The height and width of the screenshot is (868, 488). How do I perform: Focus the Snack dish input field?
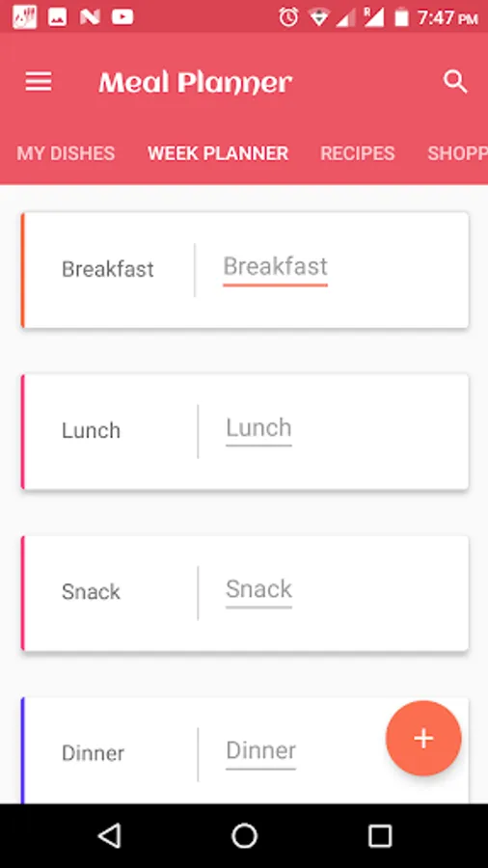258,592
